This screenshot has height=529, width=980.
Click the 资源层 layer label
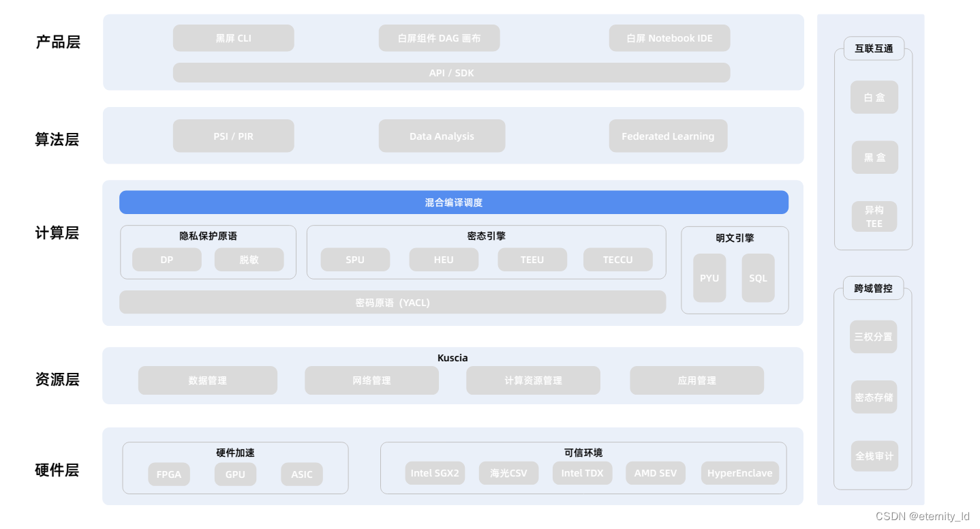(57, 380)
